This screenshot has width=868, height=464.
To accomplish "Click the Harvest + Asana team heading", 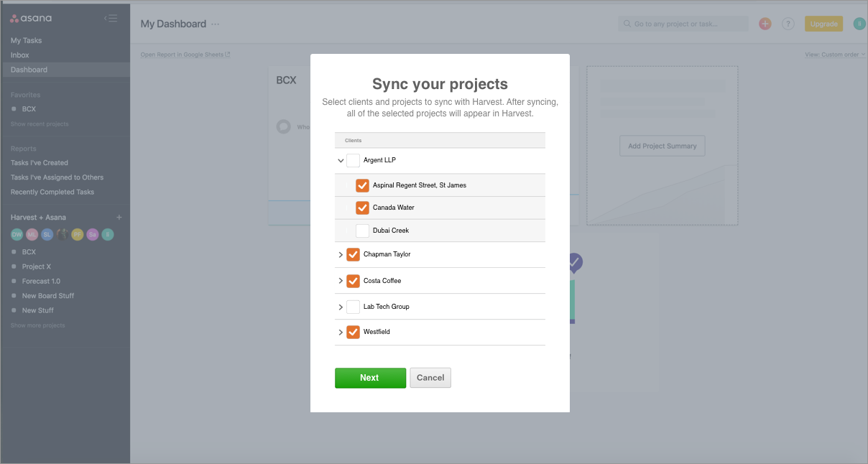I will tap(38, 217).
